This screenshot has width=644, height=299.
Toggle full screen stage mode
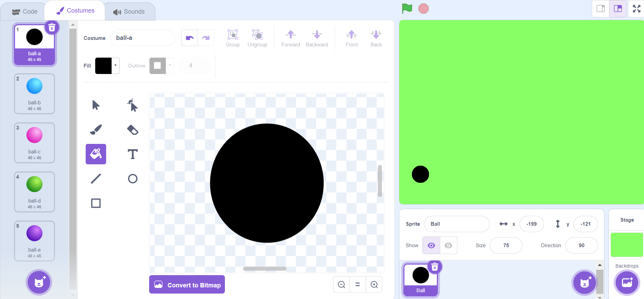(636, 9)
